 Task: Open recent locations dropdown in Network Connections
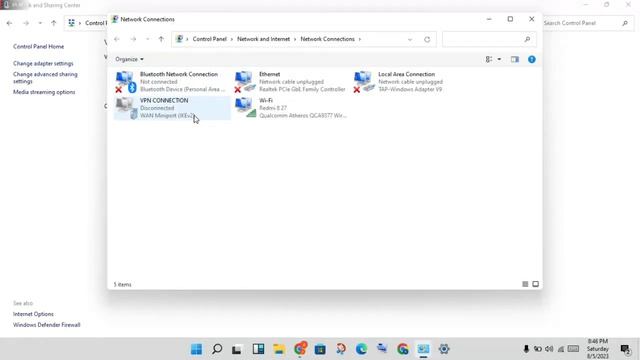(x=147, y=39)
